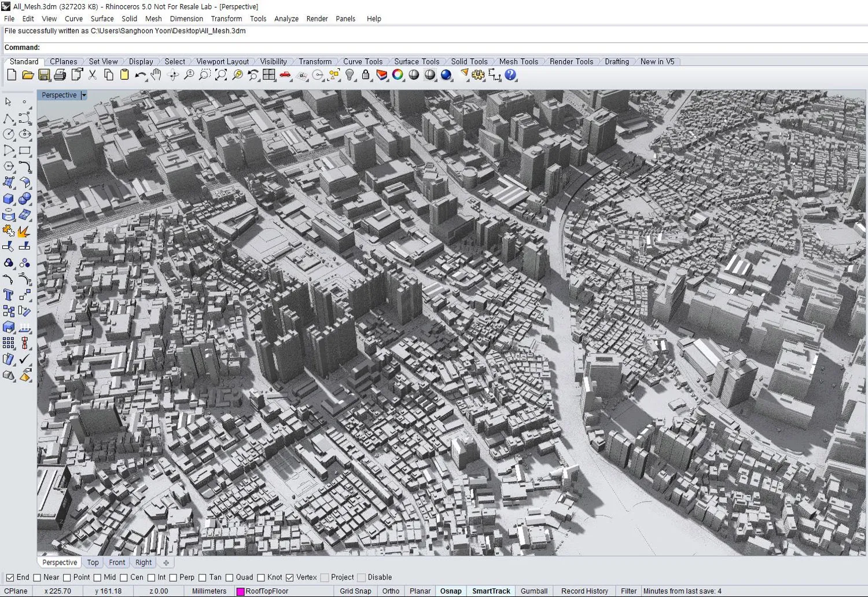
Task: Disable the Vertex osnap checkbox
Action: pos(290,577)
